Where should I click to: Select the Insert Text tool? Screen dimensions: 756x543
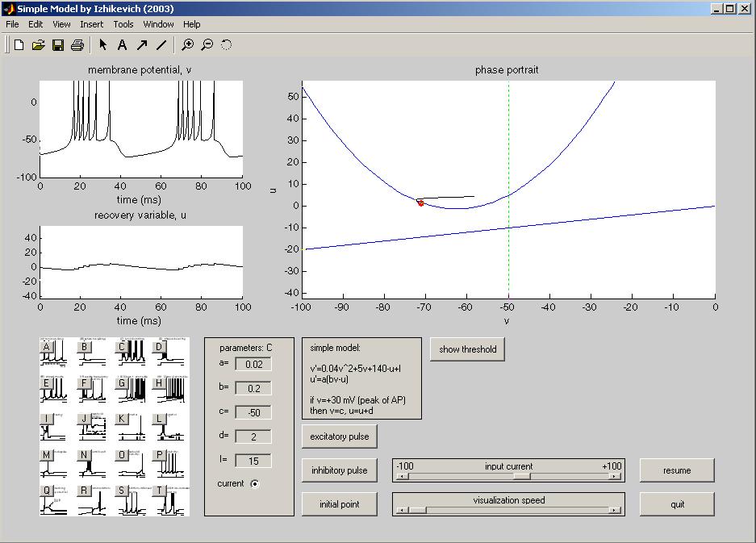pos(122,45)
